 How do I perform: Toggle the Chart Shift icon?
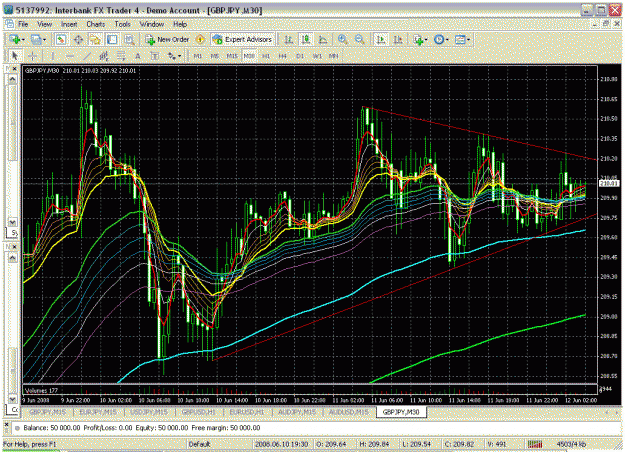coord(398,39)
